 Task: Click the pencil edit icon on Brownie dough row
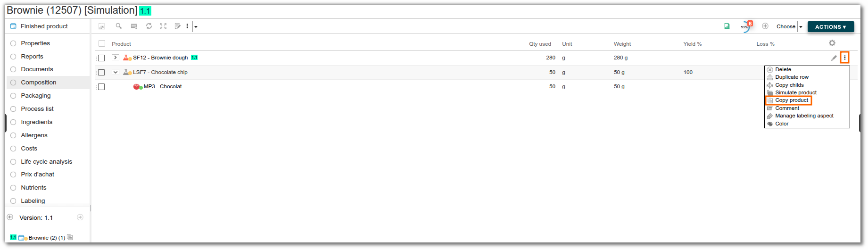[x=834, y=58]
